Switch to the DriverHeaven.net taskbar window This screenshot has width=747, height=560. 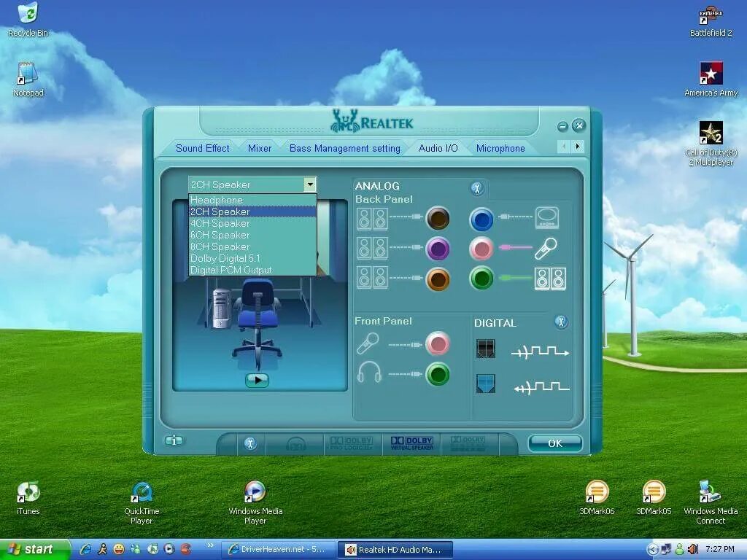[x=279, y=550]
